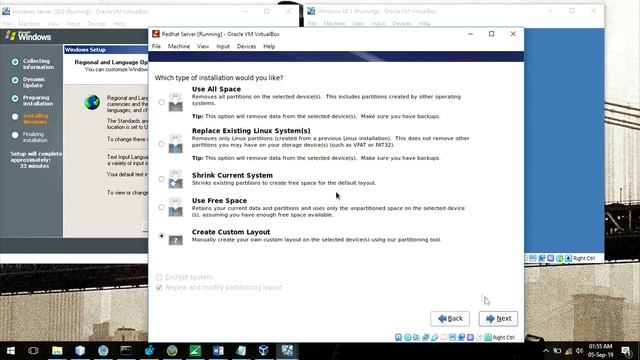Open Help menu in Redhat Server window
Image resolution: width=640 pixels, height=360 pixels.
tap(269, 46)
